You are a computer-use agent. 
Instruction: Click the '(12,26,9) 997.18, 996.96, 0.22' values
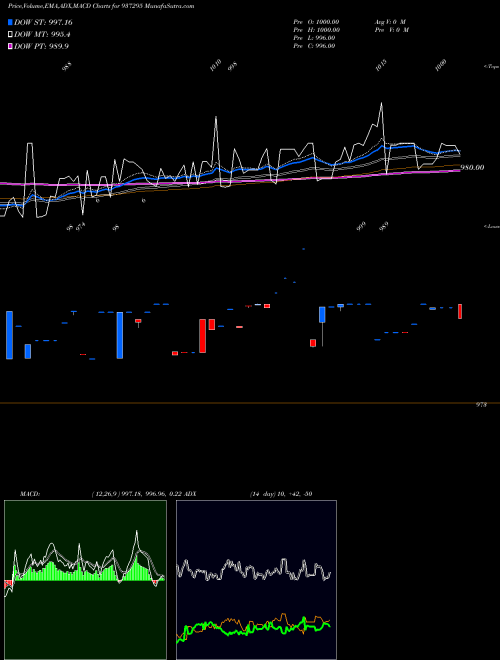click(x=137, y=494)
